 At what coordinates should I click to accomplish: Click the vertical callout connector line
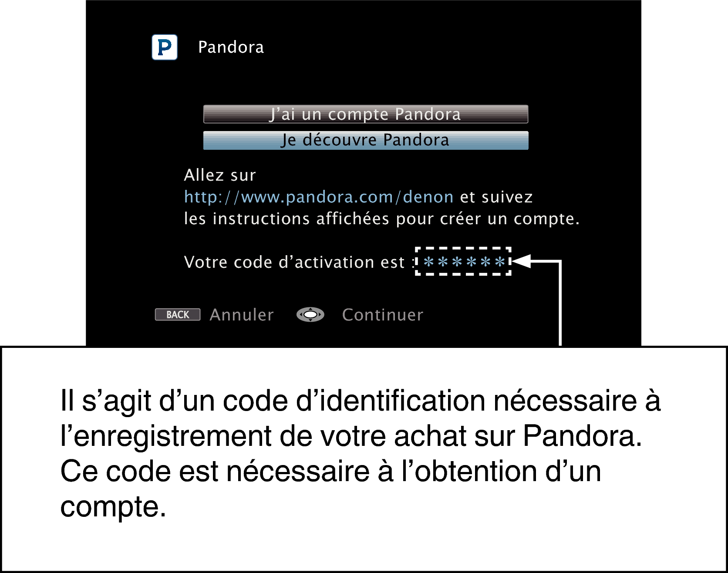[560, 303]
